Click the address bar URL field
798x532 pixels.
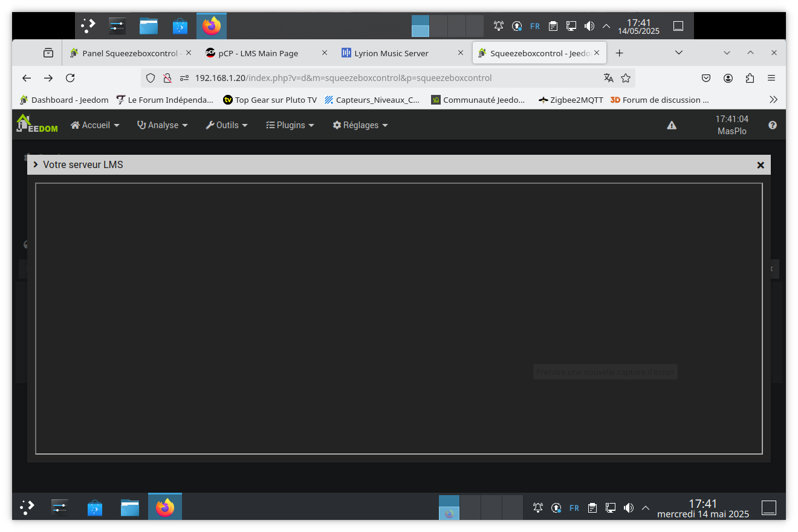point(387,78)
